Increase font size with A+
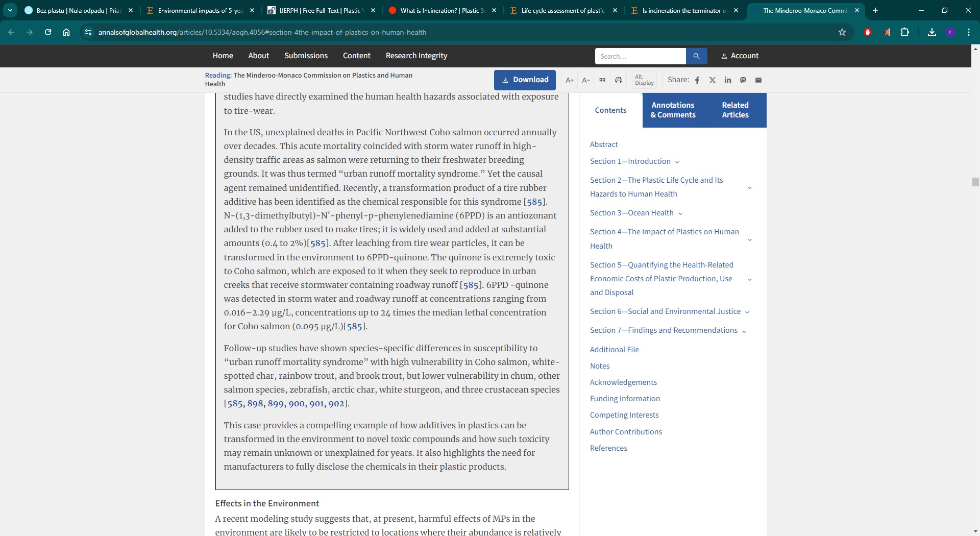The width and height of the screenshot is (980, 536). tap(570, 80)
